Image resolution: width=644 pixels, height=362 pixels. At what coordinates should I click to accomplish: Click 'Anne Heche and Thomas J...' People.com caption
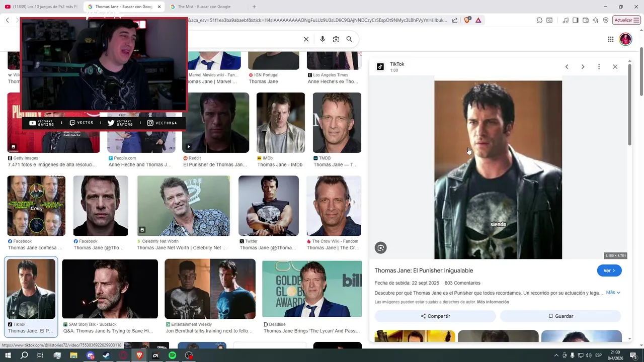(140, 164)
